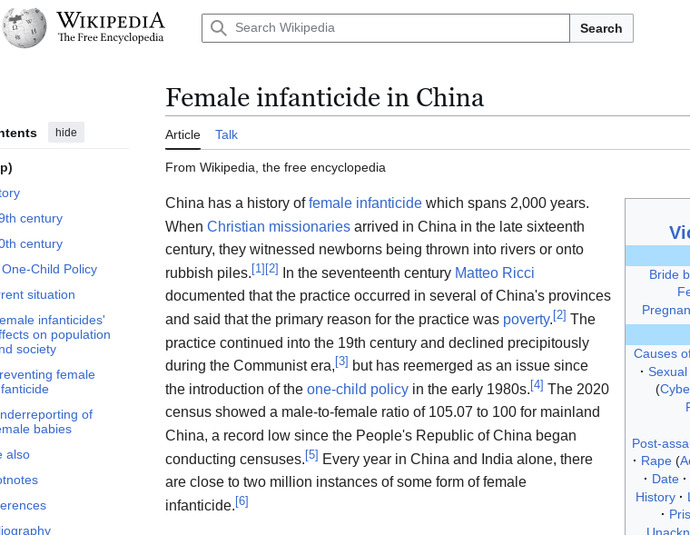
Task: Jump to citation [6]
Action: pos(242,501)
